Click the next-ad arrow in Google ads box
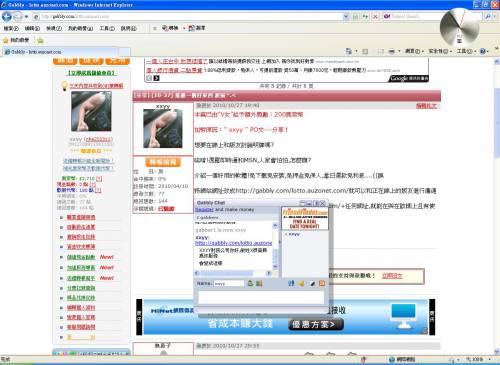This screenshot has height=365, width=500. pos(156,78)
